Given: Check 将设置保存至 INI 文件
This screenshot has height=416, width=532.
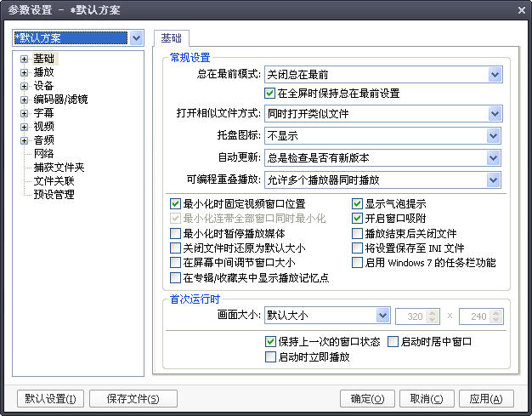Looking at the screenshot, I should (x=358, y=248).
